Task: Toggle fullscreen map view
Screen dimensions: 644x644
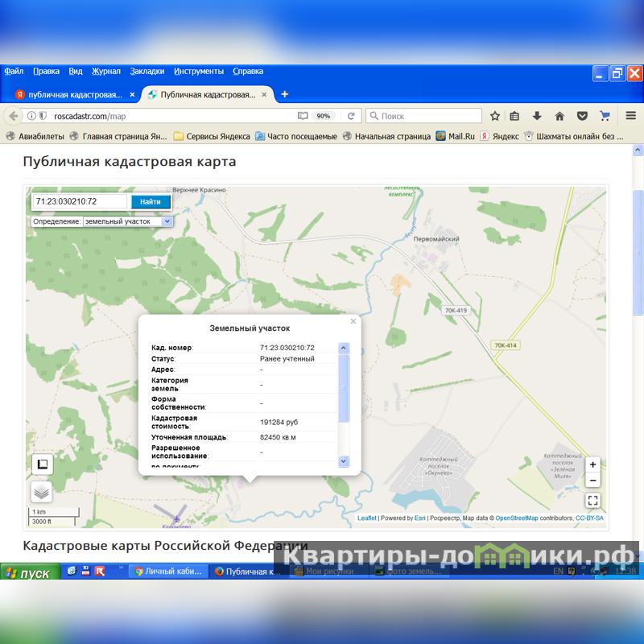Action: pyautogui.click(x=592, y=500)
